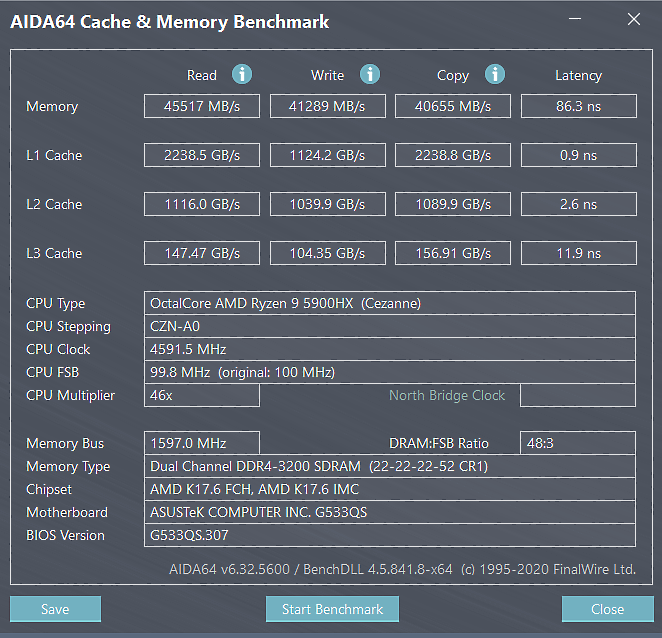
Task: Select L3 Cache copy 156.91 GB/s
Action: coord(453,253)
